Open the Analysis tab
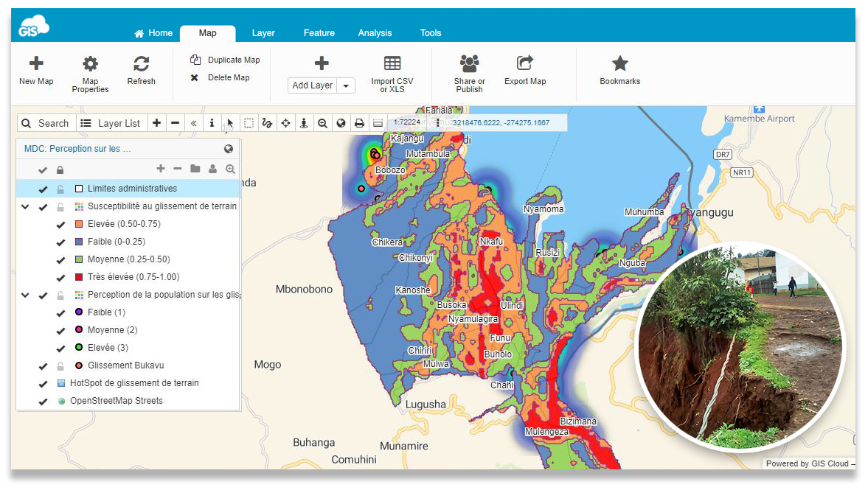This screenshot has height=490, width=868. tap(375, 33)
